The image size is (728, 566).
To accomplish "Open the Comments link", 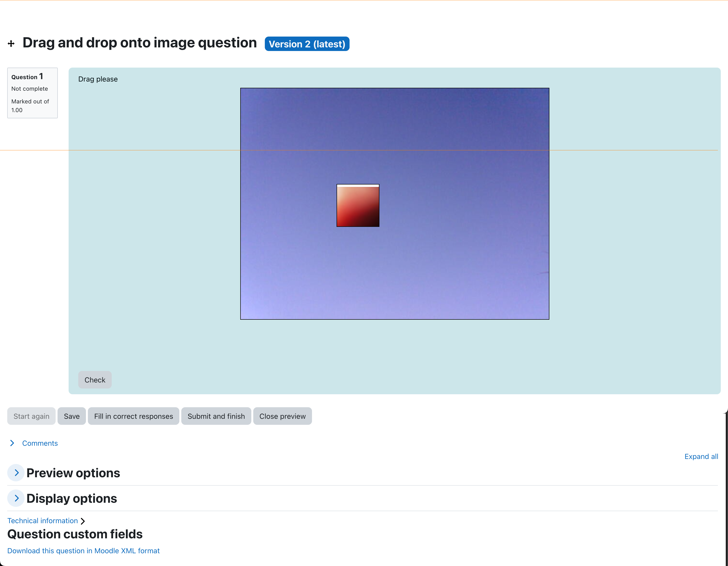I will tap(40, 443).
